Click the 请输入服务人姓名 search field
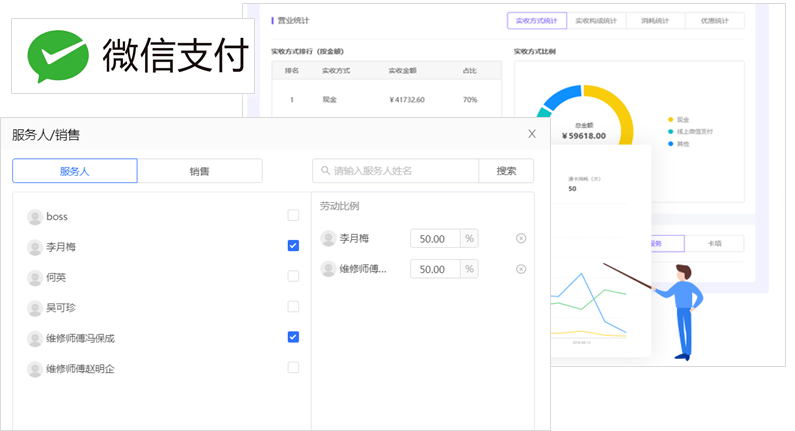This screenshot has height=431, width=795. tap(395, 171)
